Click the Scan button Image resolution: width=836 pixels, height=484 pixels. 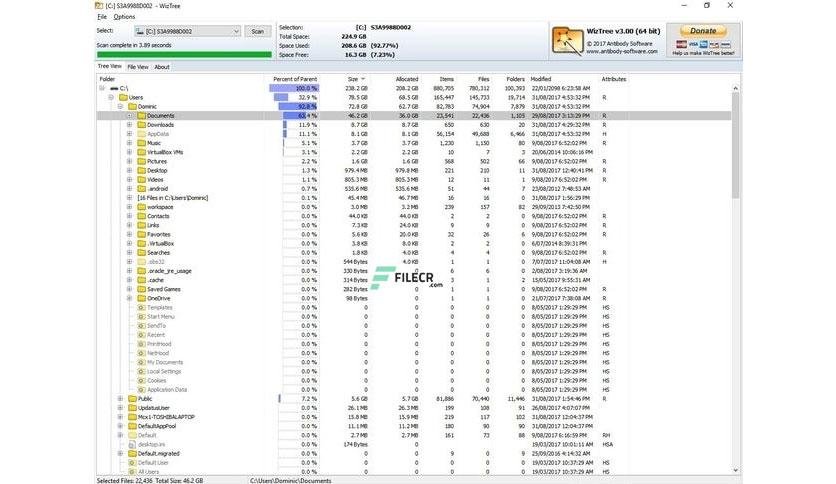tap(258, 31)
